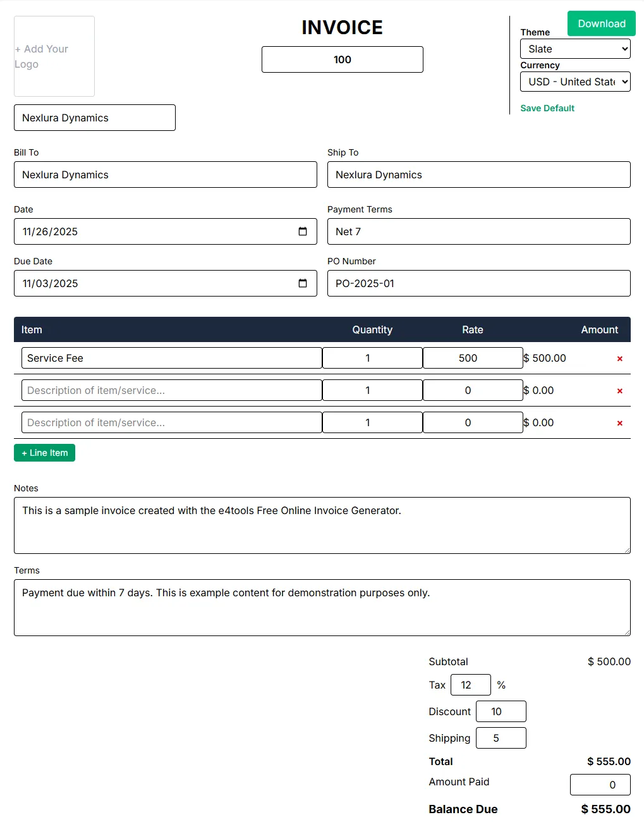Open the Currency selection dropdown
The height and width of the screenshot is (834, 644).
[x=574, y=82]
